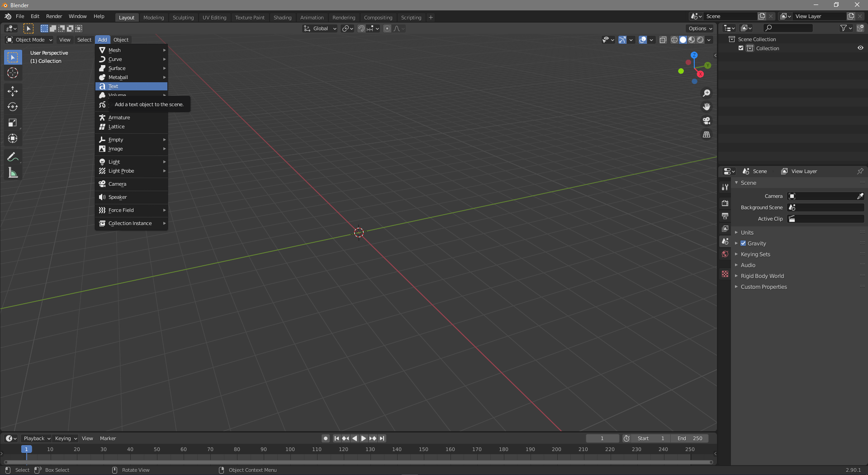The width and height of the screenshot is (868, 475).
Task: Open the Output Properties tab
Action: click(x=725, y=216)
